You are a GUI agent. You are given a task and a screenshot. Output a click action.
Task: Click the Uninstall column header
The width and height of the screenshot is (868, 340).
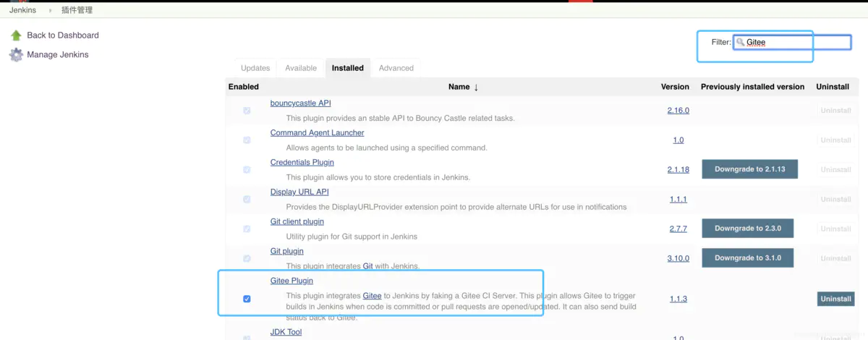tap(833, 87)
